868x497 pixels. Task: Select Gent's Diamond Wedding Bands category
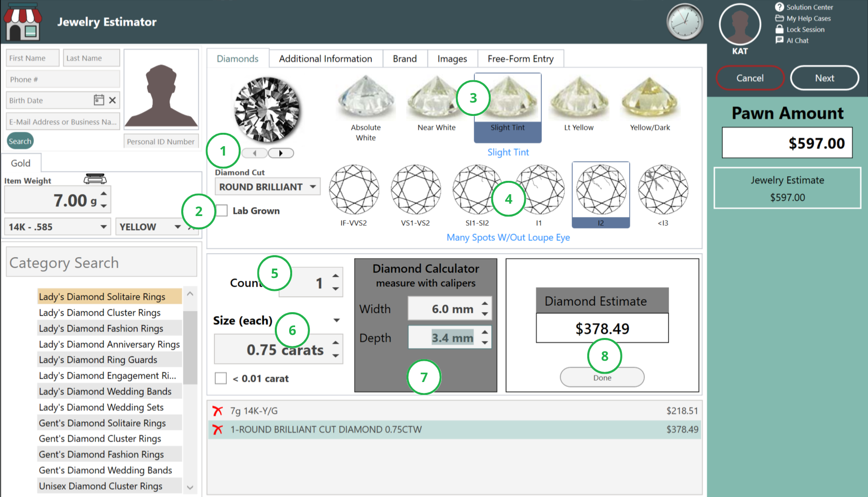tap(109, 470)
